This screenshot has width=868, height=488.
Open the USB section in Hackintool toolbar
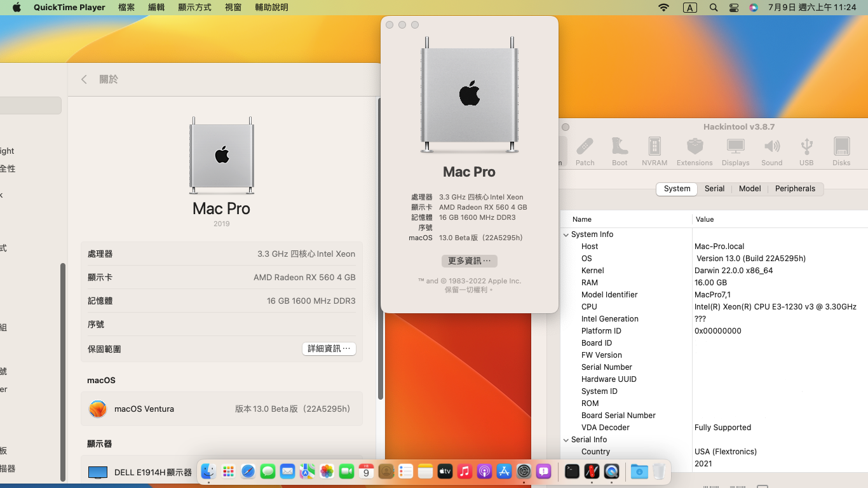point(806,151)
